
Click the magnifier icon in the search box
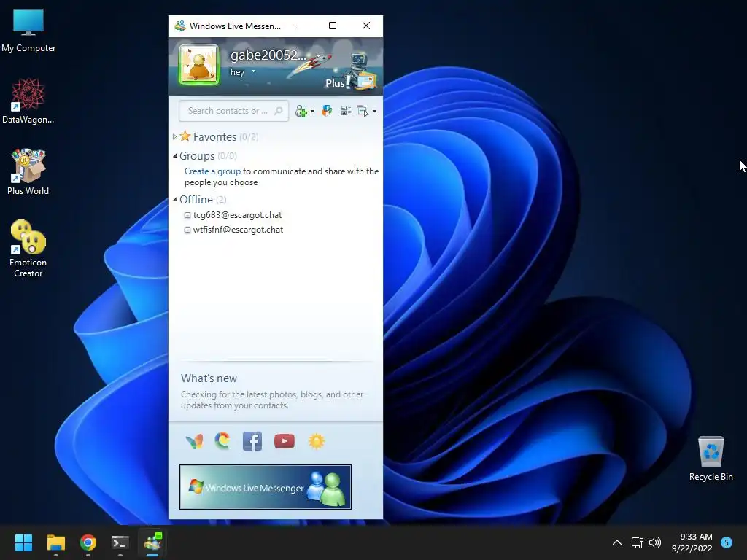[x=279, y=111]
